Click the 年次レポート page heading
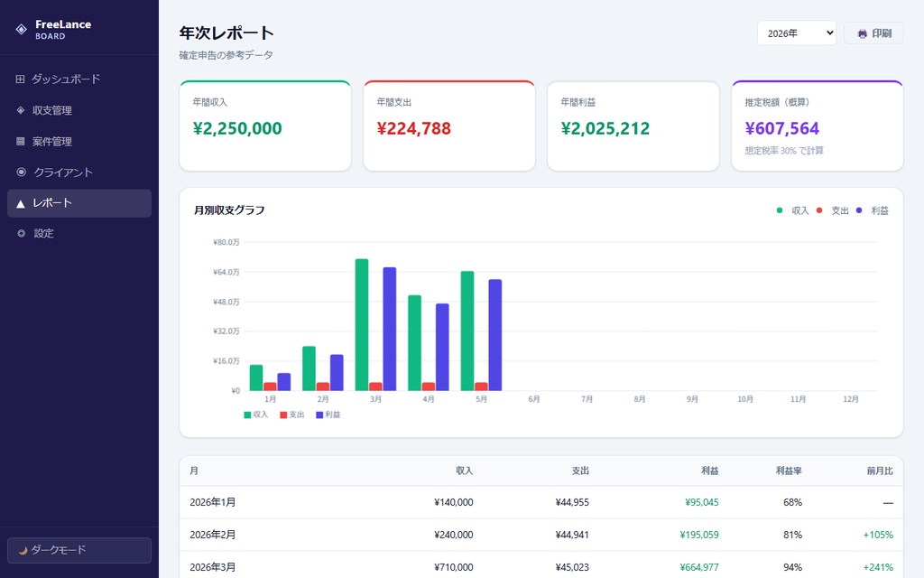924x578 pixels. 226,33
